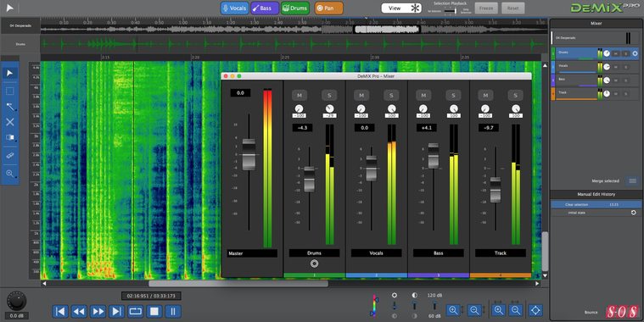Image resolution: width=644 pixels, height=322 pixels.
Task: Click the View button
Action: point(401,8)
